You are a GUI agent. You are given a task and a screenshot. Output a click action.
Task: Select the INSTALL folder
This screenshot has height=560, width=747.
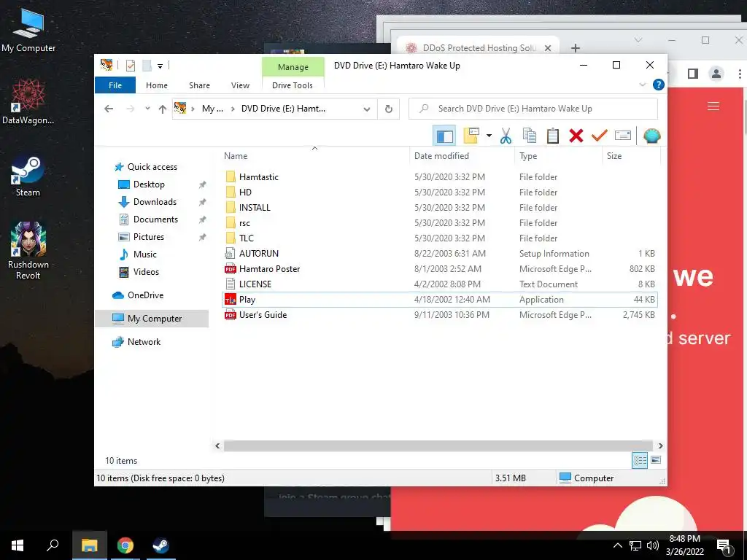click(255, 208)
